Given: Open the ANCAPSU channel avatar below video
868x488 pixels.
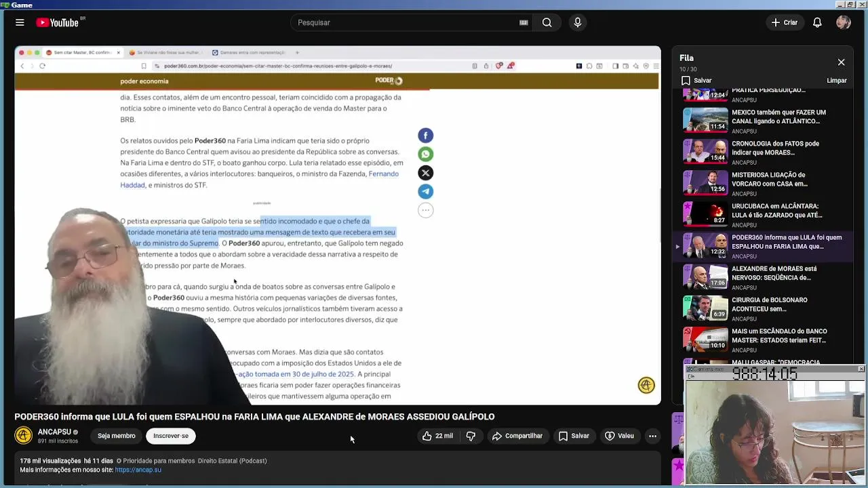Looking at the screenshot, I should pyautogui.click(x=24, y=436).
